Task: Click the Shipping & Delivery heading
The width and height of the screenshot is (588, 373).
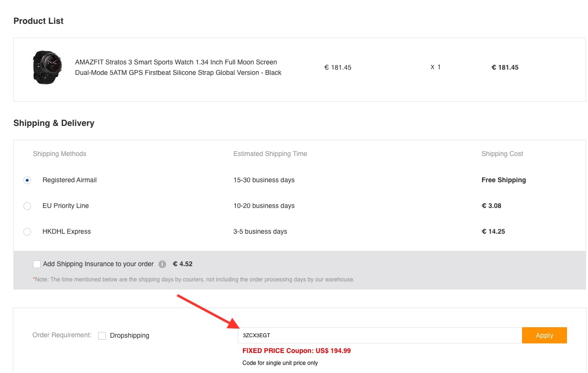Action: point(54,123)
